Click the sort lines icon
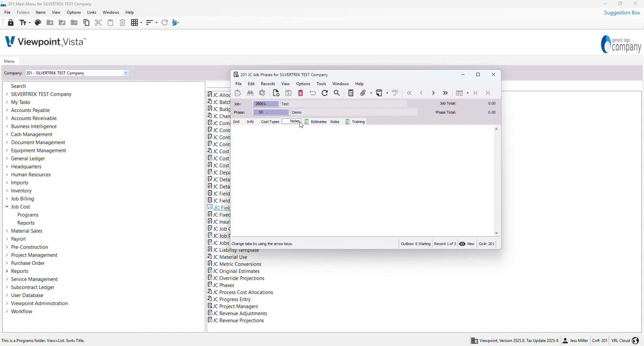644x346 pixels. click(x=149, y=23)
